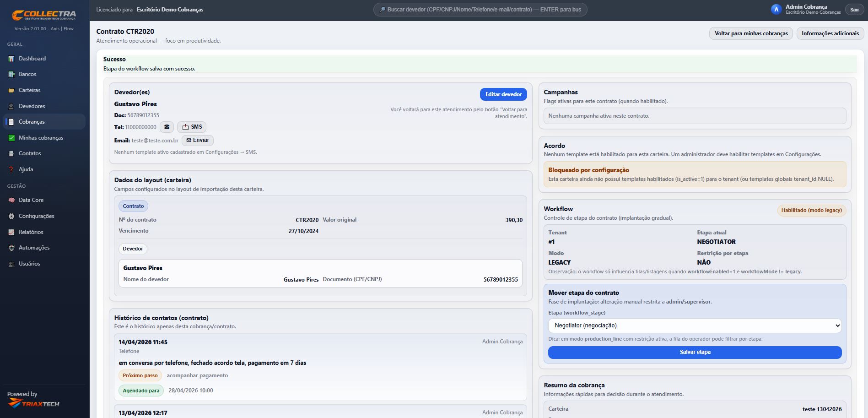Click the Data Core brain icon

pyautogui.click(x=11, y=200)
